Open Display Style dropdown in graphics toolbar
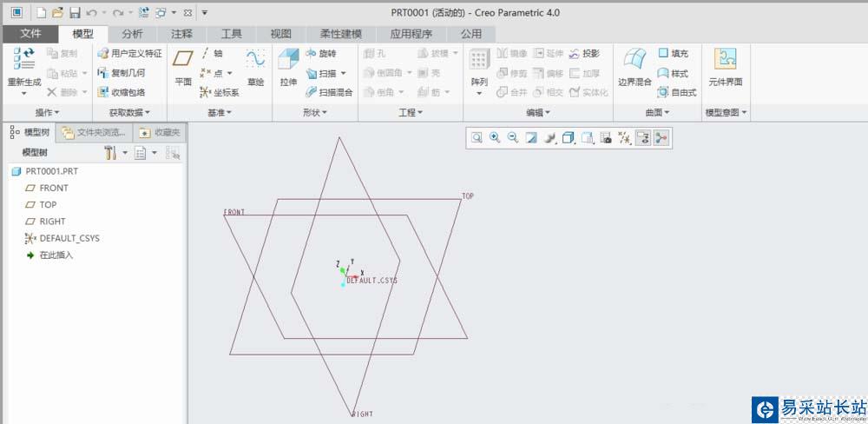This screenshot has width=868, height=424. point(569,138)
